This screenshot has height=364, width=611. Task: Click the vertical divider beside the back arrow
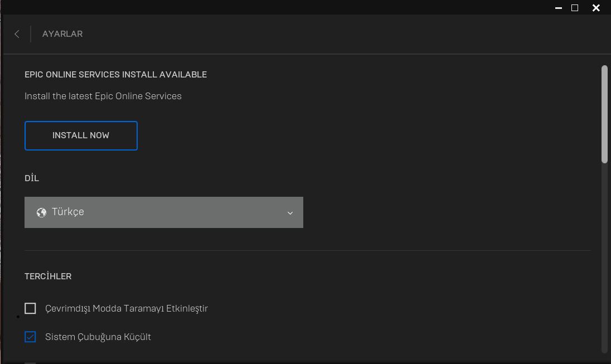(31, 34)
